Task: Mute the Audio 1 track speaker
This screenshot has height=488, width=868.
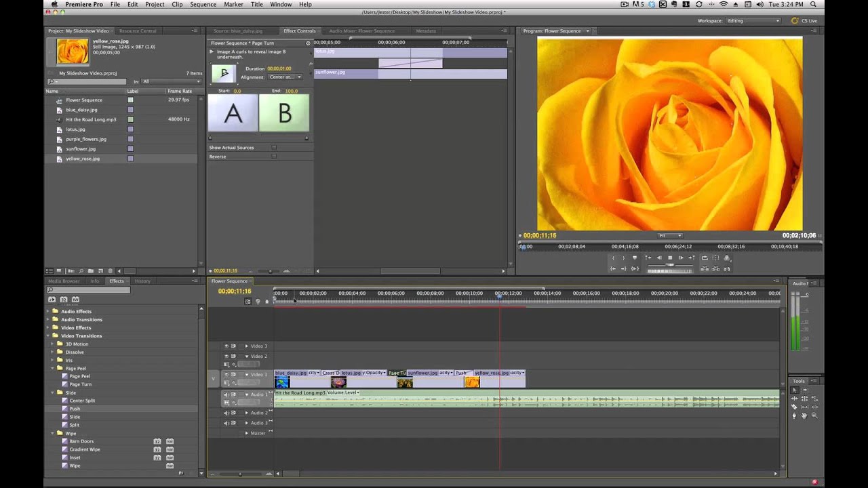Action: pyautogui.click(x=226, y=394)
